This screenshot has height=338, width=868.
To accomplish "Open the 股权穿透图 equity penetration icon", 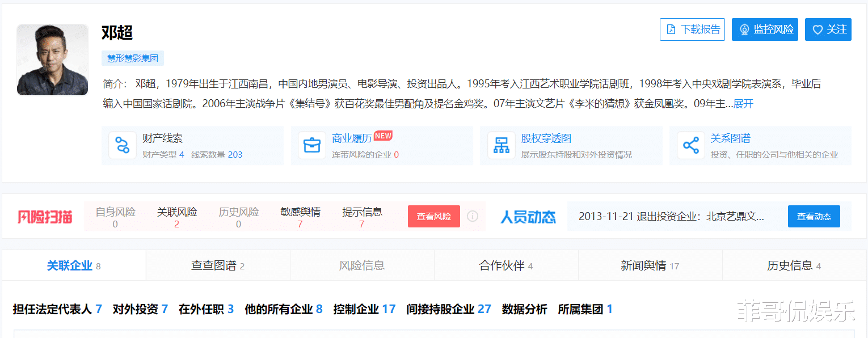I will pos(501,145).
